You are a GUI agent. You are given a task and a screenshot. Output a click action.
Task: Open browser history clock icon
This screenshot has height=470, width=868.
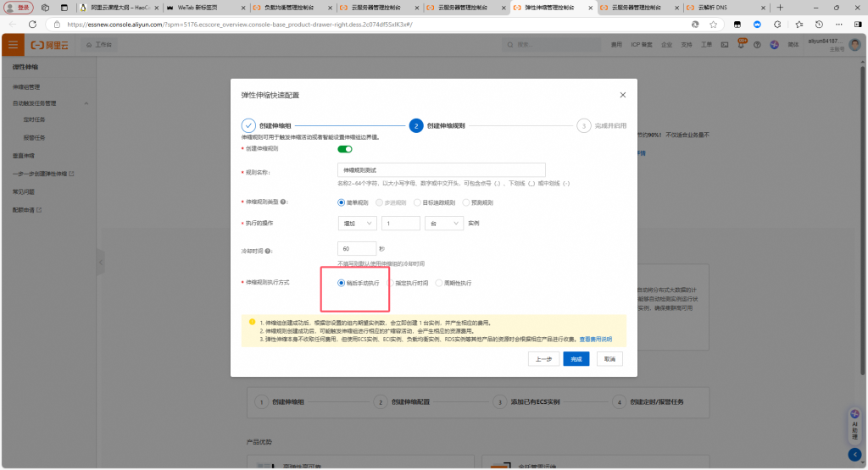819,25
